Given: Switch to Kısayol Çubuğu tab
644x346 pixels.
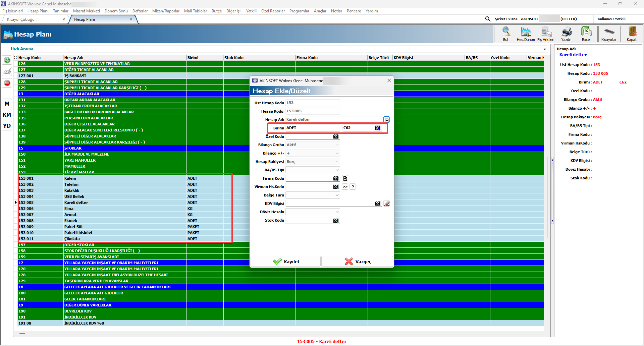Looking at the screenshot, I should [21, 19].
